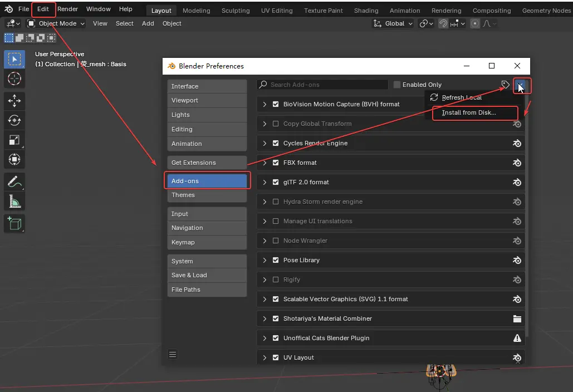Expand Manage UI translations details
Screen dimensions: 573x392
pos(265,221)
